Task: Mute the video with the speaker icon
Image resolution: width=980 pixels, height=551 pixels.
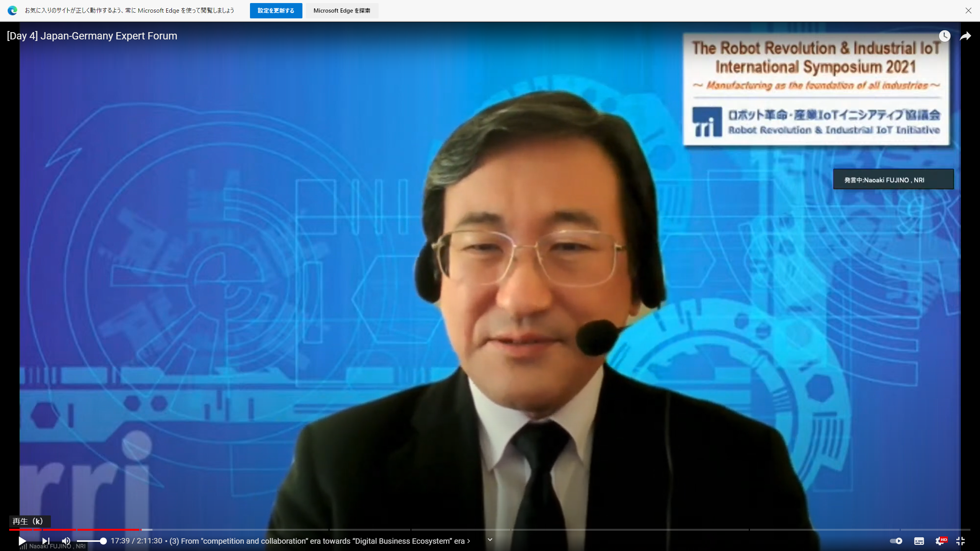Action: coord(66,541)
